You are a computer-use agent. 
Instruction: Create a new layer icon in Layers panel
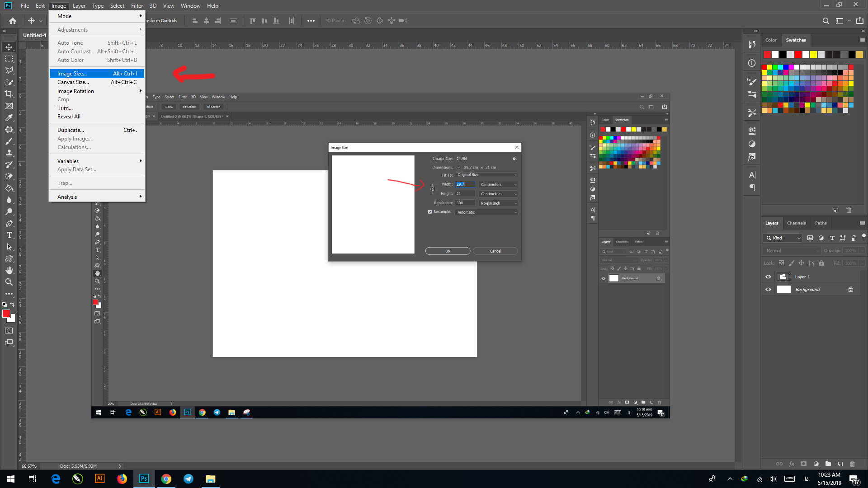(x=840, y=464)
